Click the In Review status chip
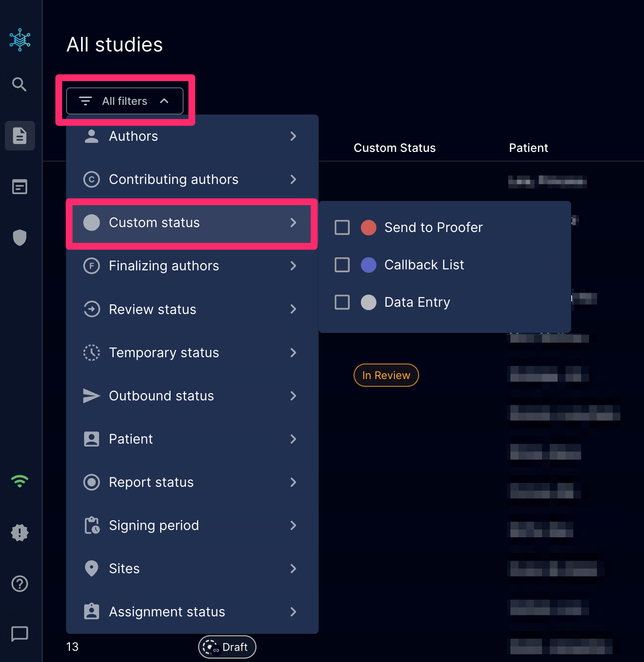Viewport: 644px width, 662px height. (x=386, y=375)
